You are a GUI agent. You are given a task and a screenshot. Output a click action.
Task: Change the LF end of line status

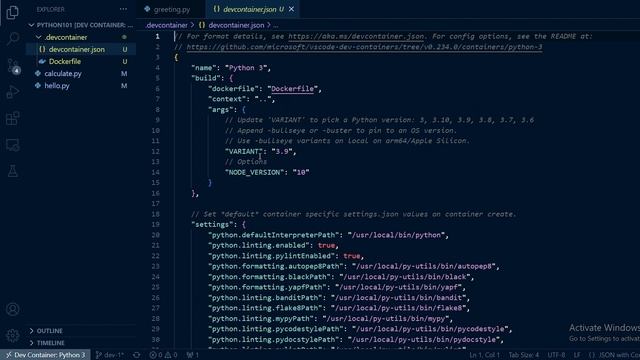[577, 355]
